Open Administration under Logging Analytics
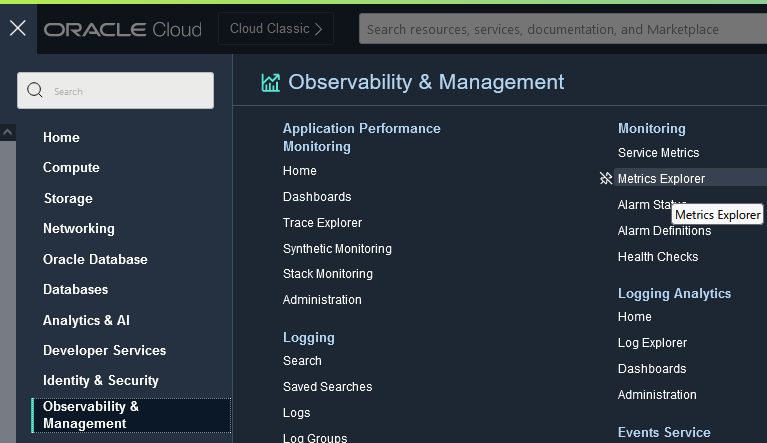The image size is (767, 443). click(x=657, y=395)
